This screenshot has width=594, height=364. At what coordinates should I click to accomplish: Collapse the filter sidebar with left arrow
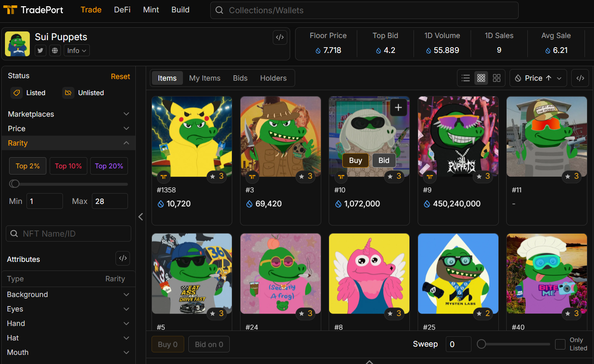141,217
